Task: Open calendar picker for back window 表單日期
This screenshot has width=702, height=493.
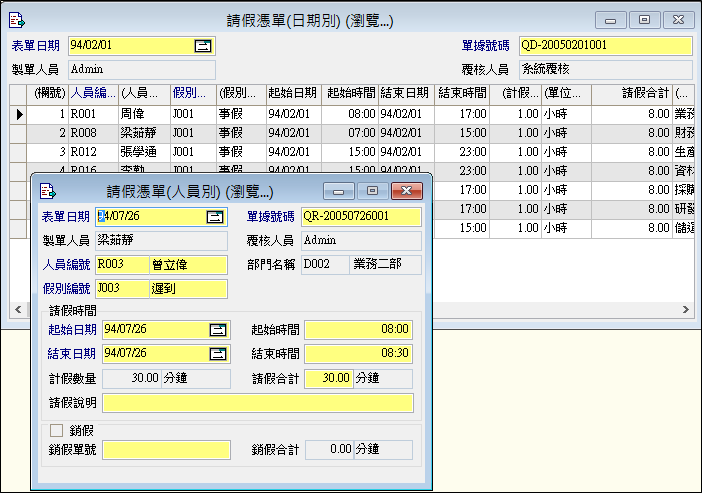Action: tap(203, 45)
